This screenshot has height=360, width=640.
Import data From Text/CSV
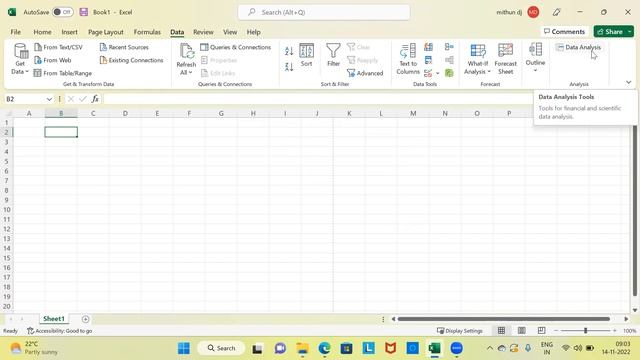58,47
